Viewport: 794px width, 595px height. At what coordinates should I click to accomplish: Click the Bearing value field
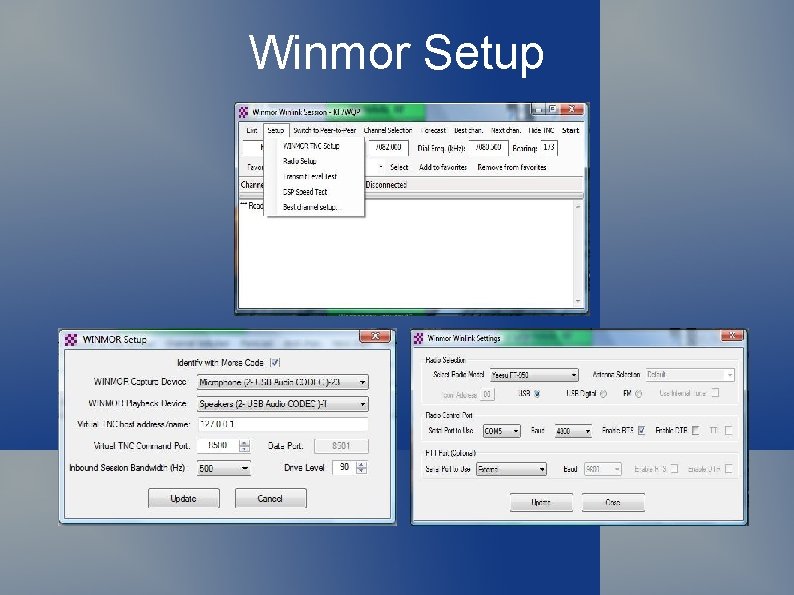click(548, 147)
